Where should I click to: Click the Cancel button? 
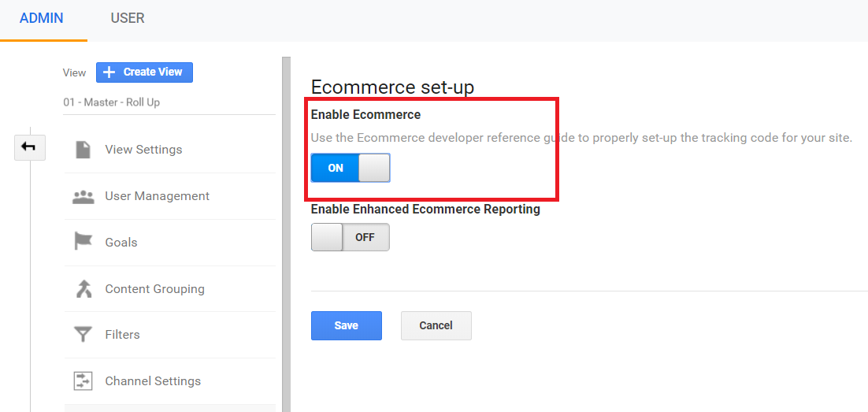click(x=436, y=325)
